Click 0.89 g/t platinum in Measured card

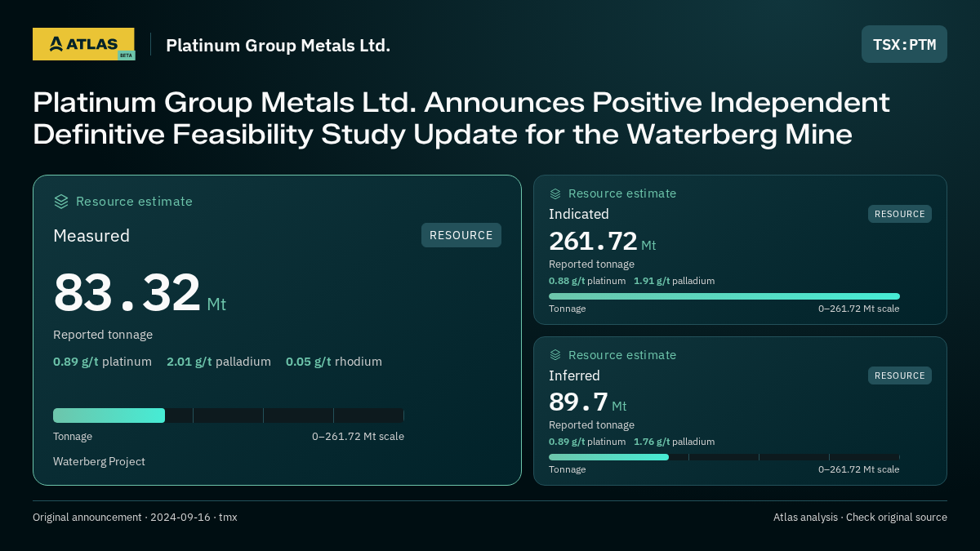(102, 362)
